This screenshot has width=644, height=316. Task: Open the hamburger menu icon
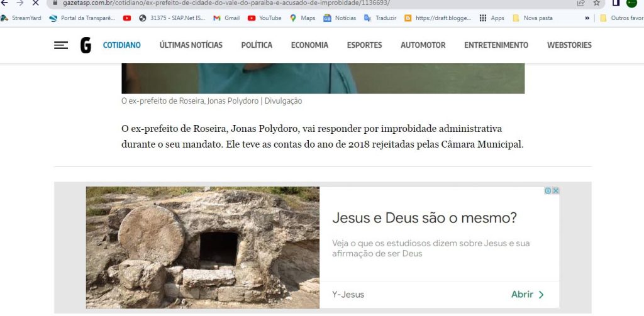(x=61, y=45)
